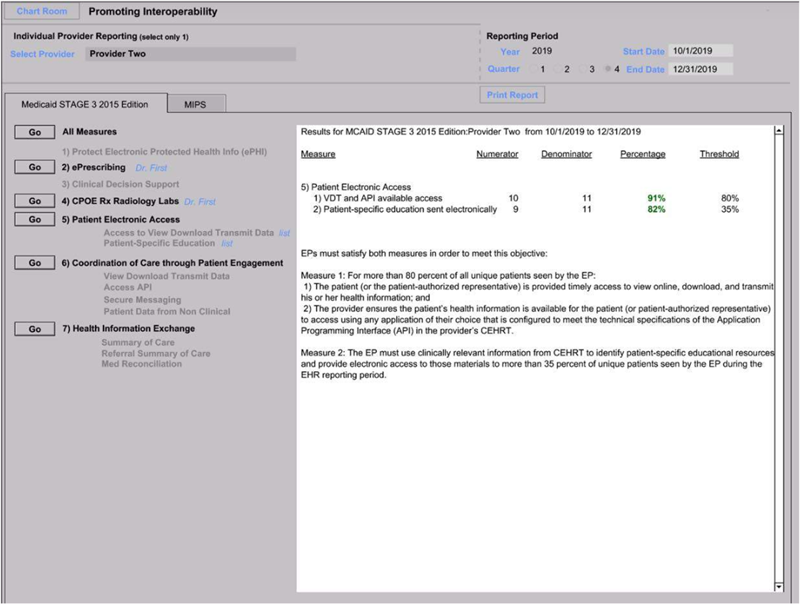800x604 pixels.
Task: Click the Print Report button
Action: point(513,95)
